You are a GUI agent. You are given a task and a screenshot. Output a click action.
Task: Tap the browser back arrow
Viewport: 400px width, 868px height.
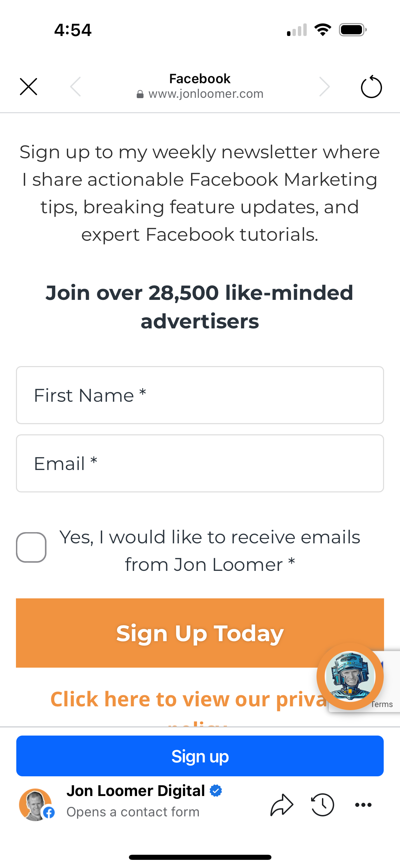click(x=75, y=87)
